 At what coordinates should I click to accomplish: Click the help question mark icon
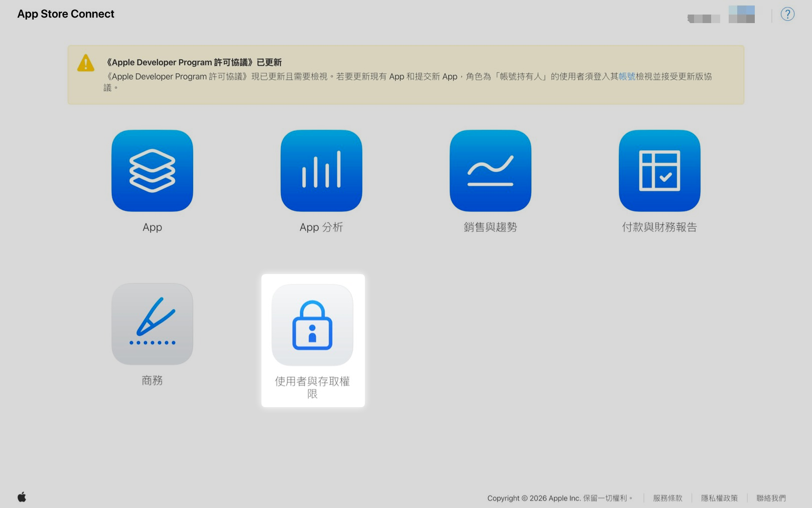[787, 14]
